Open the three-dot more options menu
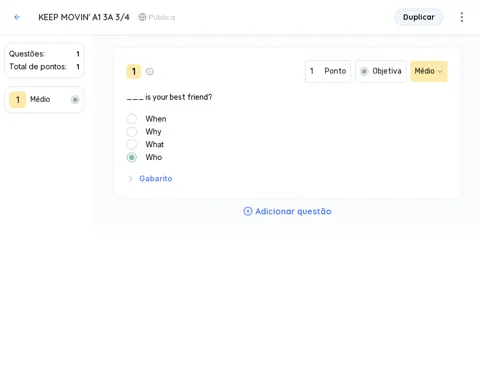Screen dimensions: 480x384 [x=462, y=17]
